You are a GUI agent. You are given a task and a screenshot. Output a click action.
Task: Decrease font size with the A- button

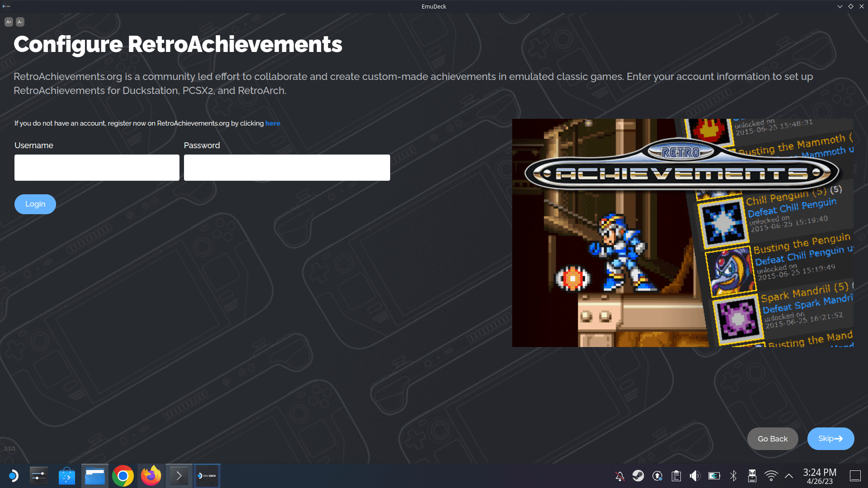pos(20,22)
